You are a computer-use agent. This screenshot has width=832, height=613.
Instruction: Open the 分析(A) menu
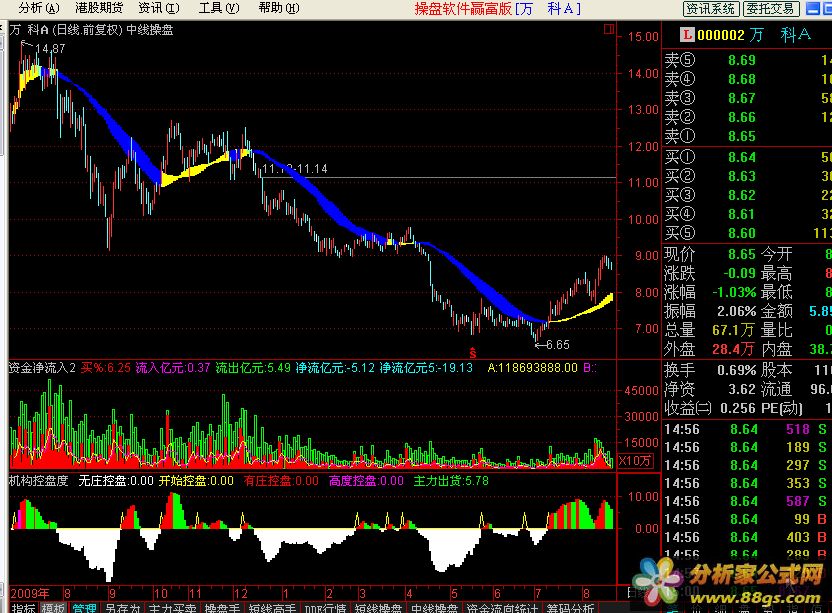pyautogui.click(x=39, y=8)
